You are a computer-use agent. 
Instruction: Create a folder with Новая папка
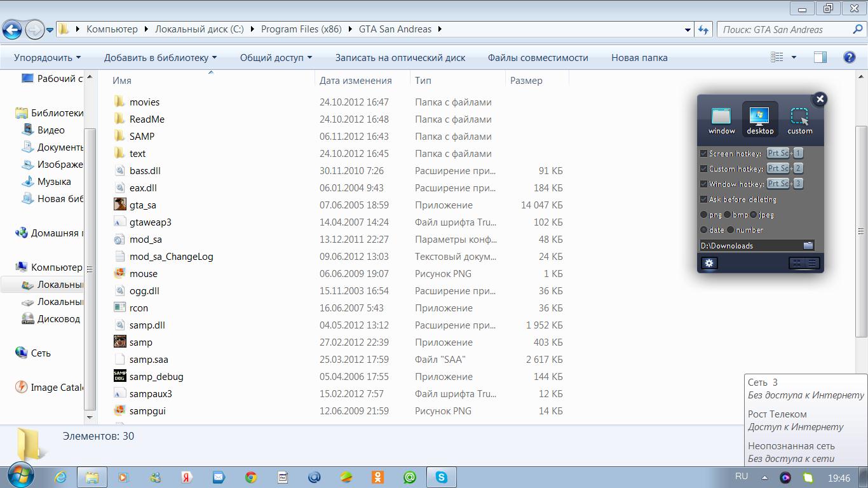pos(639,58)
